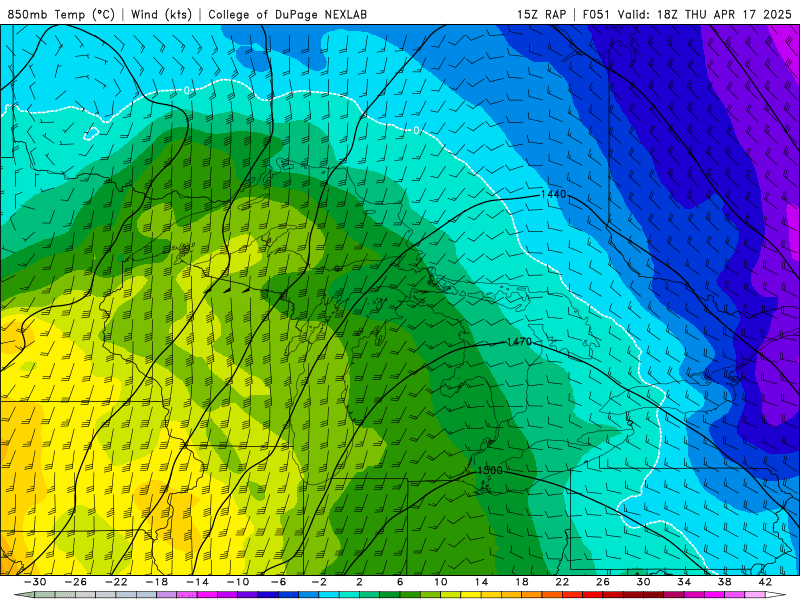Click the '1440' height contour label
Image resolution: width=800 pixels, height=600 pixels.
click(553, 194)
